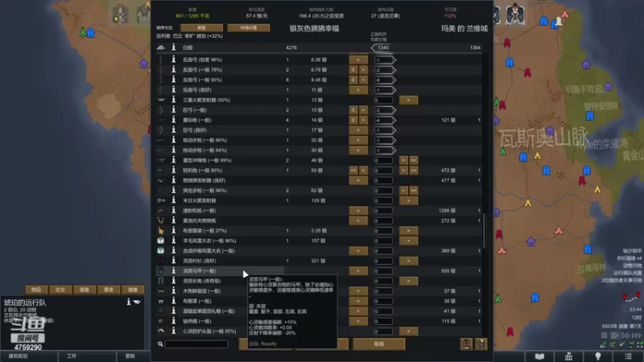Select colonist portrait at top right of map
644x362 pixels.
click(515, 13)
